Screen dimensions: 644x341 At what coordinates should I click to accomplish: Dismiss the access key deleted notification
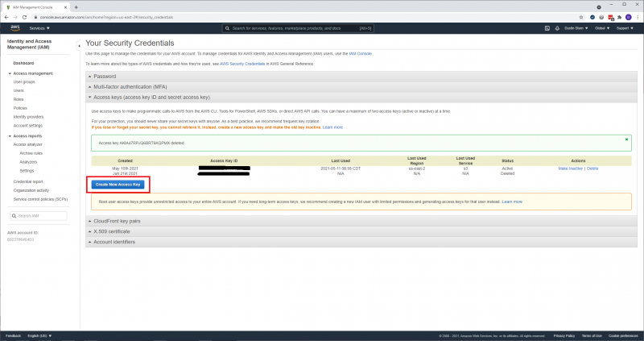pyautogui.click(x=626, y=139)
